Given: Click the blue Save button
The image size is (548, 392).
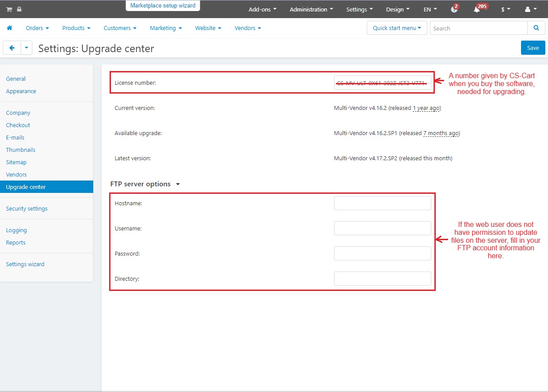Looking at the screenshot, I should pyautogui.click(x=533, y=48).
